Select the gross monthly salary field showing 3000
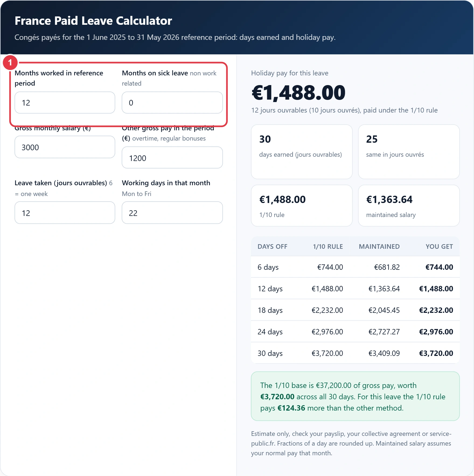 coord(65,147)
